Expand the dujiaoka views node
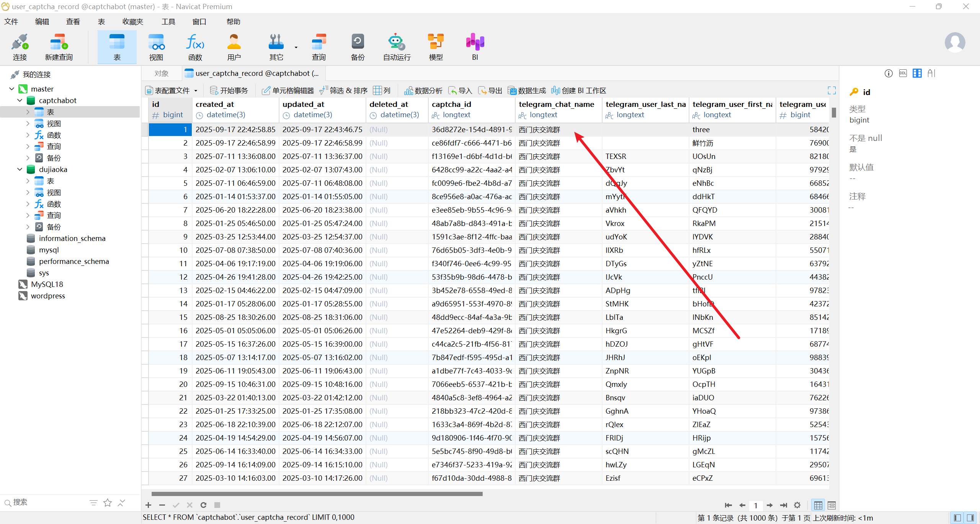The width and height of the screenshot is (980, 524). (28, 192)
